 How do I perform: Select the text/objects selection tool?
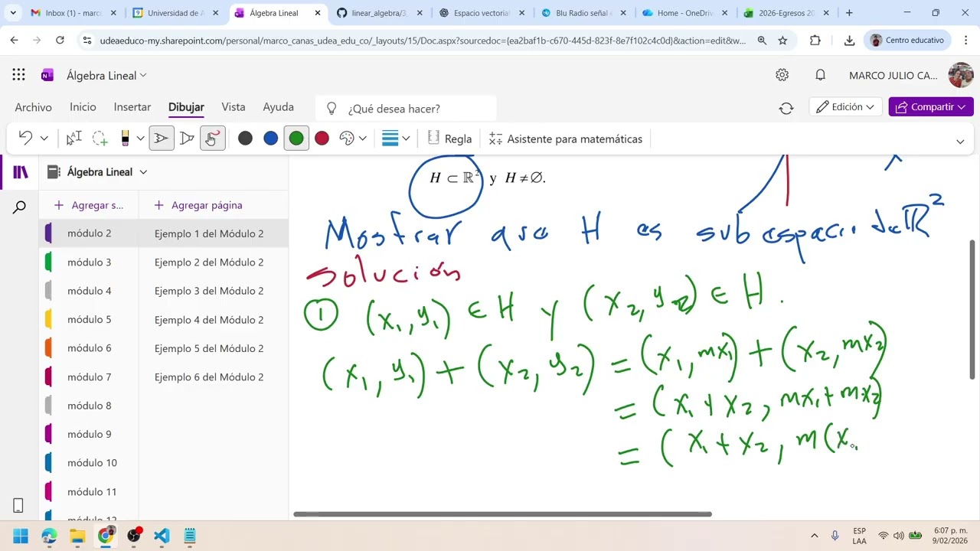tap(73, 139)
